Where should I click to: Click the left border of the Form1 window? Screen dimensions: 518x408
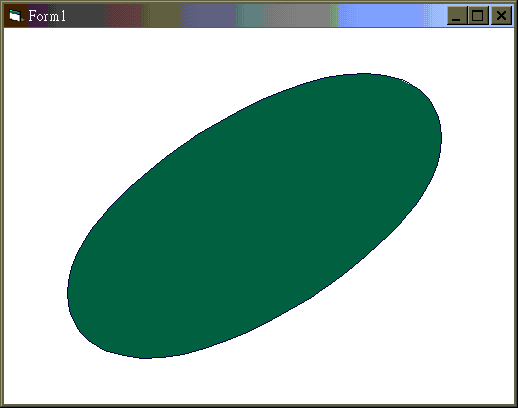(x=2, y=217)
